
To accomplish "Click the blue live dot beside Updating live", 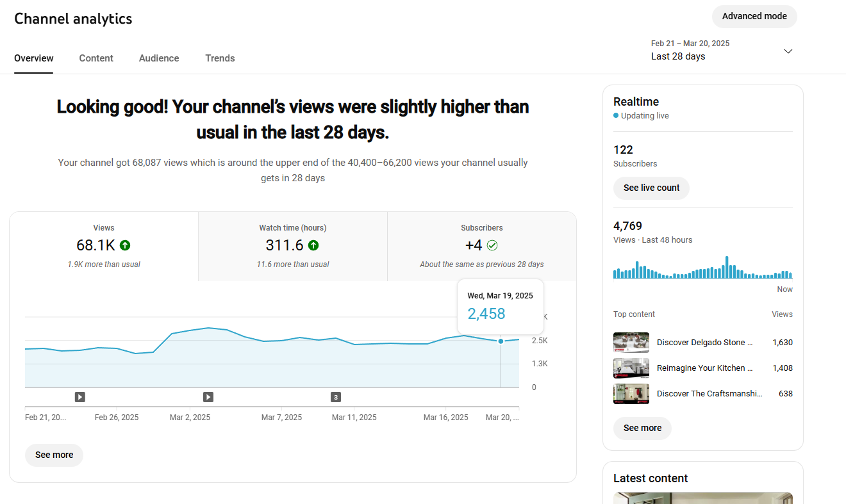I will tap(616, 116).
